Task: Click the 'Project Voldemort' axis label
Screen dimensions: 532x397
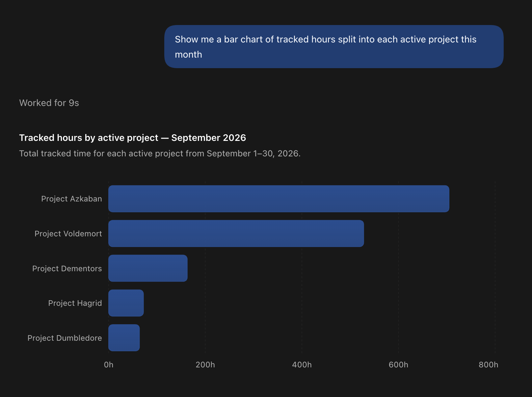Action: (68, 234)
